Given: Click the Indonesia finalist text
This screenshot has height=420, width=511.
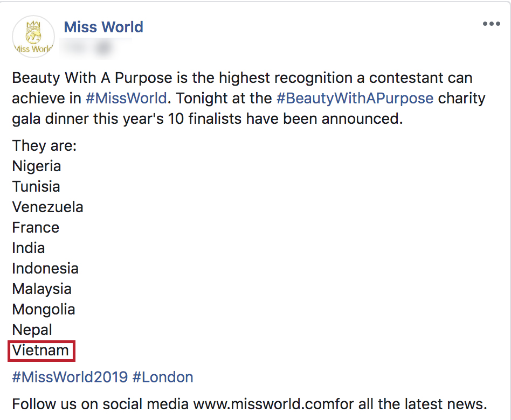Looking at the screenshot, I should point(45,268).
